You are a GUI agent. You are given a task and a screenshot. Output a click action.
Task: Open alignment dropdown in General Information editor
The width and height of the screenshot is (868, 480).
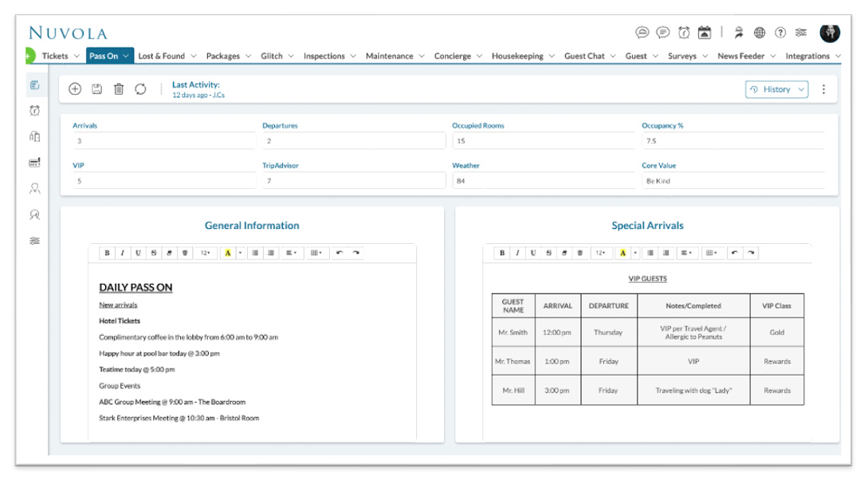coord(291,253)
